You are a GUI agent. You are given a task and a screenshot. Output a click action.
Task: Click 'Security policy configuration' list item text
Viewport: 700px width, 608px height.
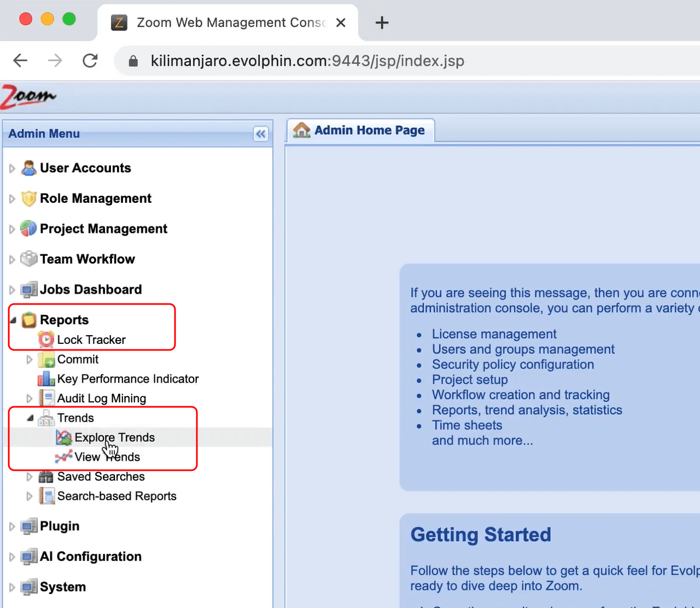(x=513, y=365)
